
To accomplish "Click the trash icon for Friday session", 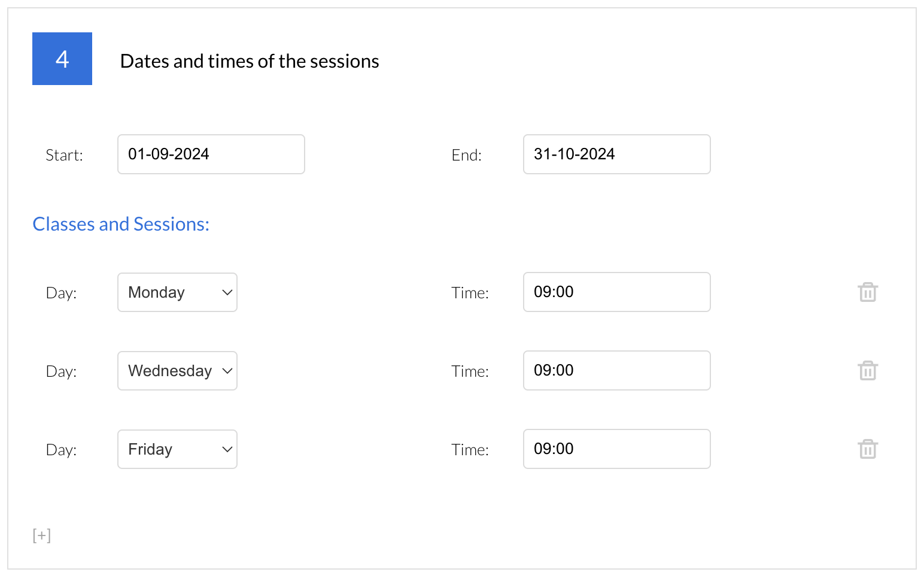I will click(x=868, y=449).
